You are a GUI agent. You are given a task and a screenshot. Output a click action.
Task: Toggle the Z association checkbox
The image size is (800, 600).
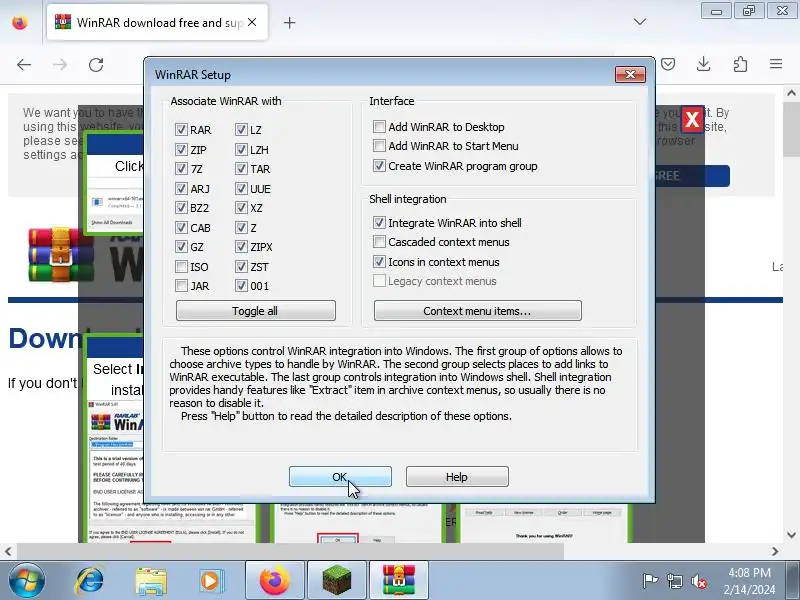241,228
